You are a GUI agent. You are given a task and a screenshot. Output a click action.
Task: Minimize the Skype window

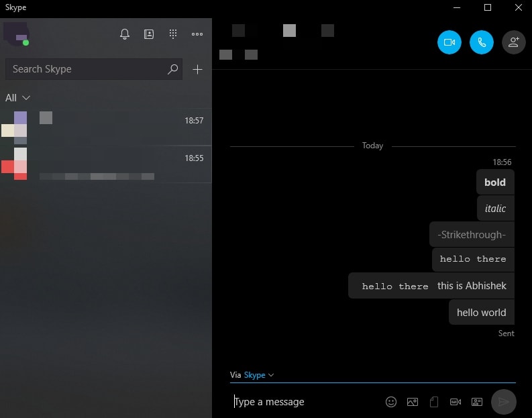pos(457,7)
